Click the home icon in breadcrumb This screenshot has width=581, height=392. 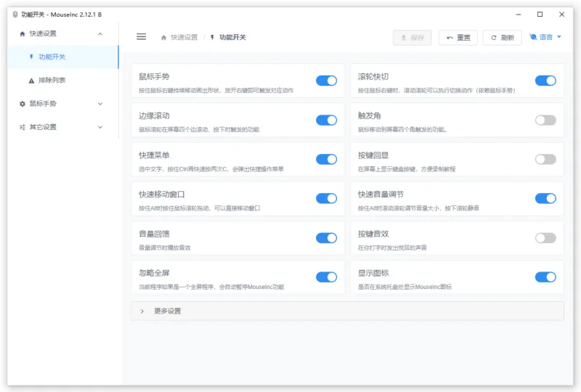(x=163, y=38)
